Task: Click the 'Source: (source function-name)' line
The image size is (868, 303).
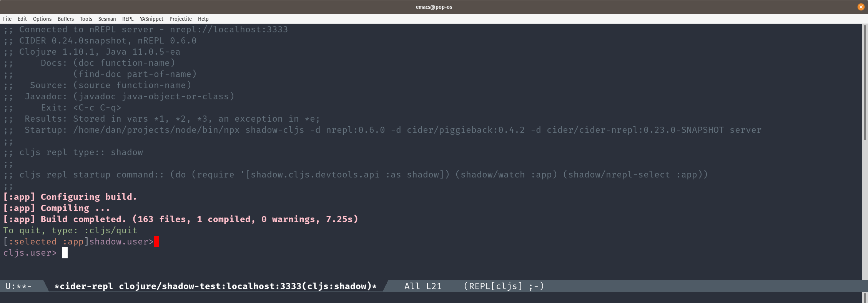Action: (x=97, y=85)
